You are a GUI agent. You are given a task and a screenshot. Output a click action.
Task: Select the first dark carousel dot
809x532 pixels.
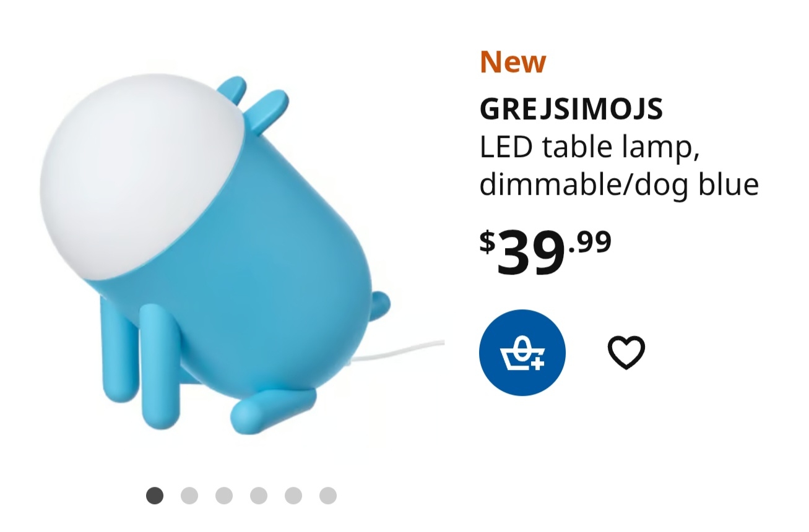pyautogui.click(x=155, y=496)
